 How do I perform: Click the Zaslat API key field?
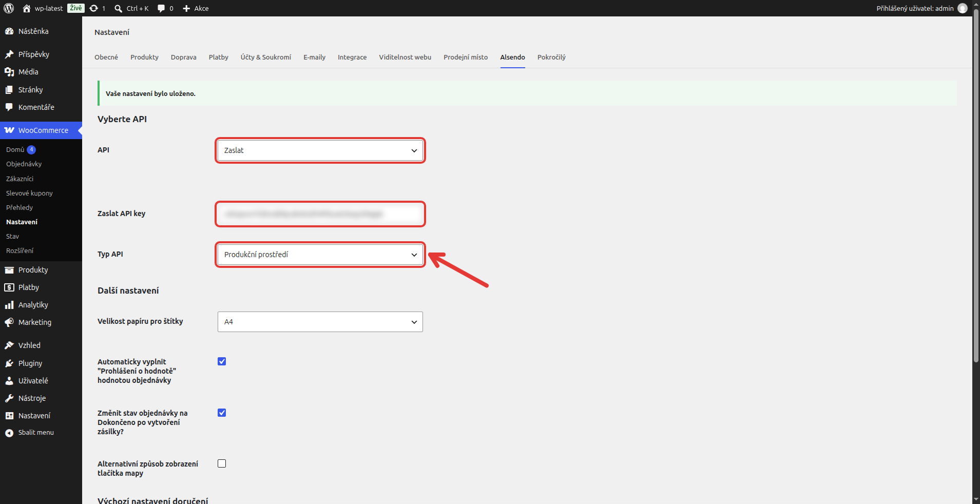320,214
